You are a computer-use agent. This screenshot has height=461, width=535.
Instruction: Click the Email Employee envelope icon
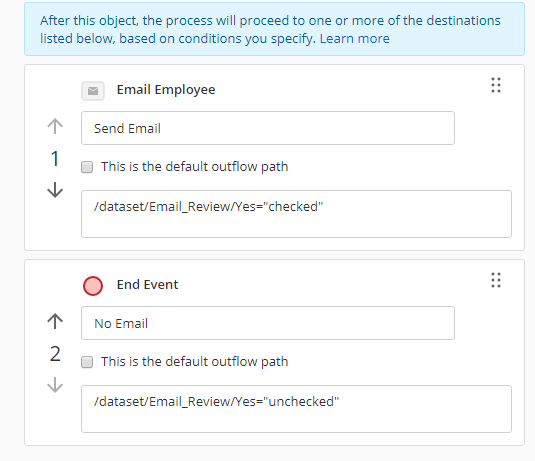click(x=93, y=91)
